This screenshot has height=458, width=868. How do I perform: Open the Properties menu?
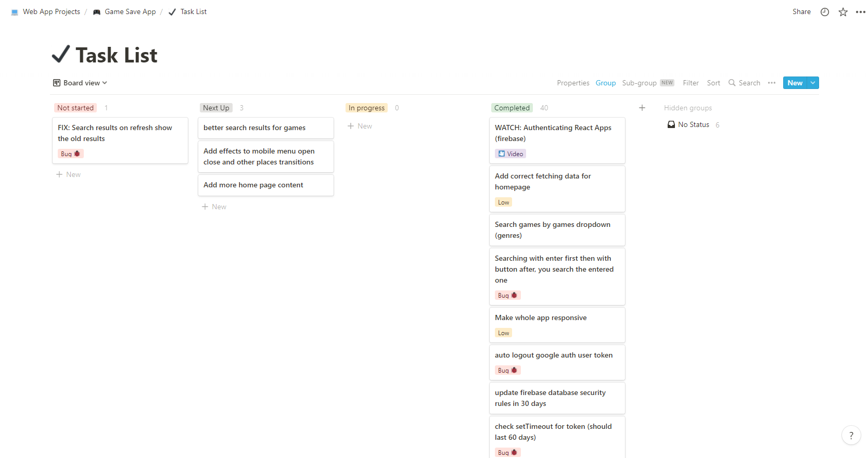pos(573,83)
